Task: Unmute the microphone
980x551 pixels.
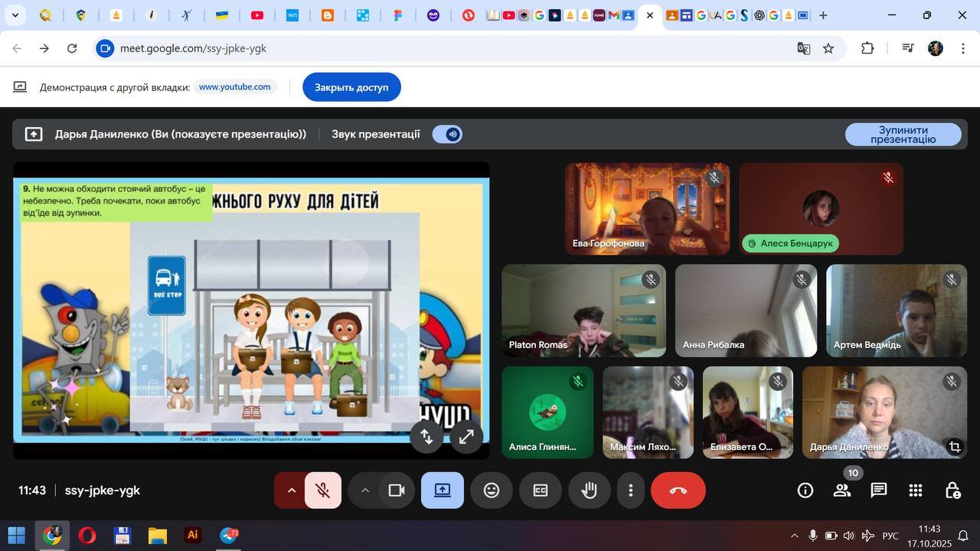Action: [x=323, y=491]
